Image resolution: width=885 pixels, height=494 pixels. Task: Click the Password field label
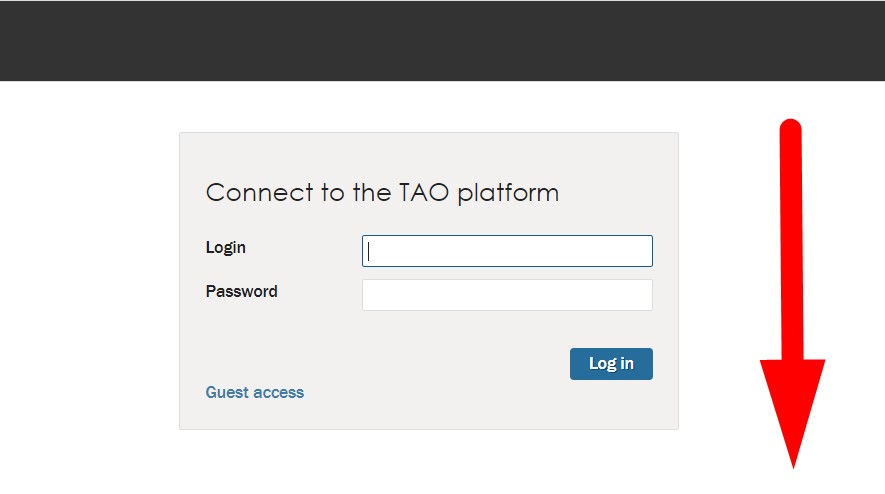(x=241, y=292)
